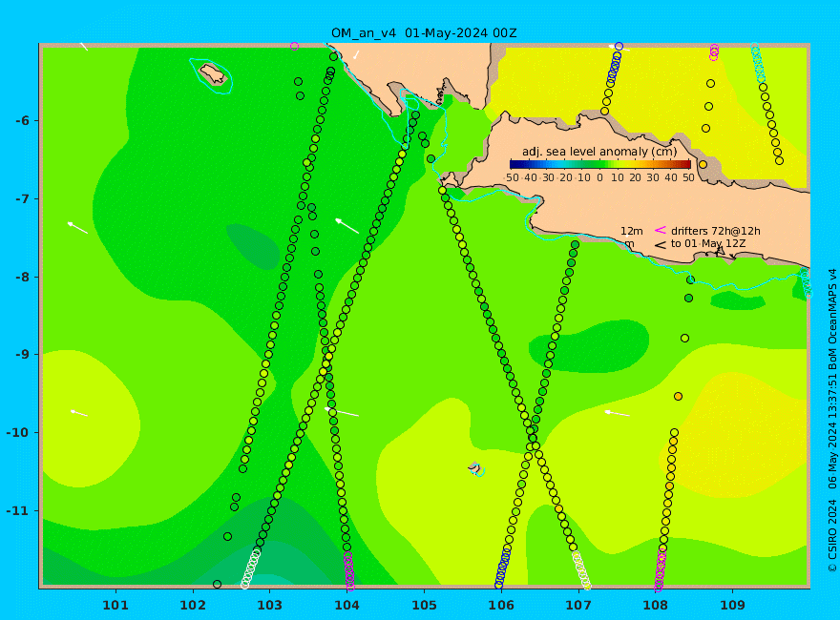
Task: Click the latitude axis label -7
Action: click(x=23, y=199)
